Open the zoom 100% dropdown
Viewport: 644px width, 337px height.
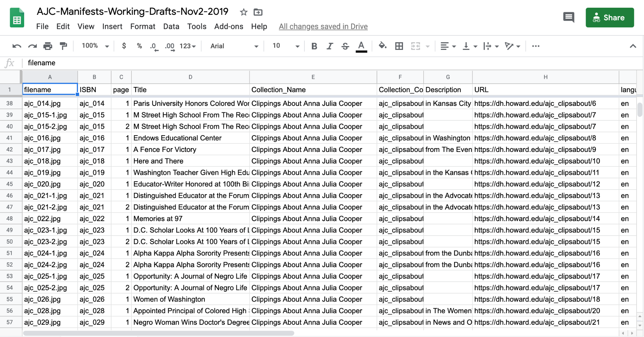(95, 46)
